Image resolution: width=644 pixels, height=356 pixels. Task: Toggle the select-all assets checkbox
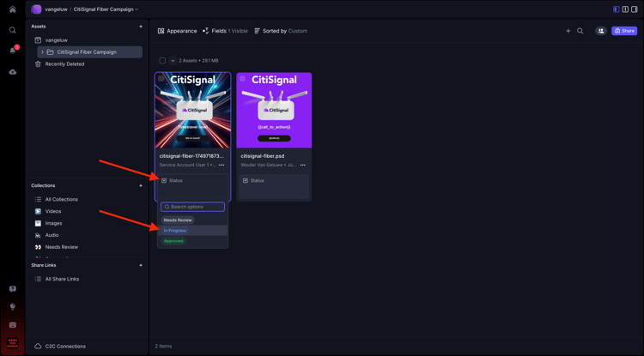click(162, 61)
